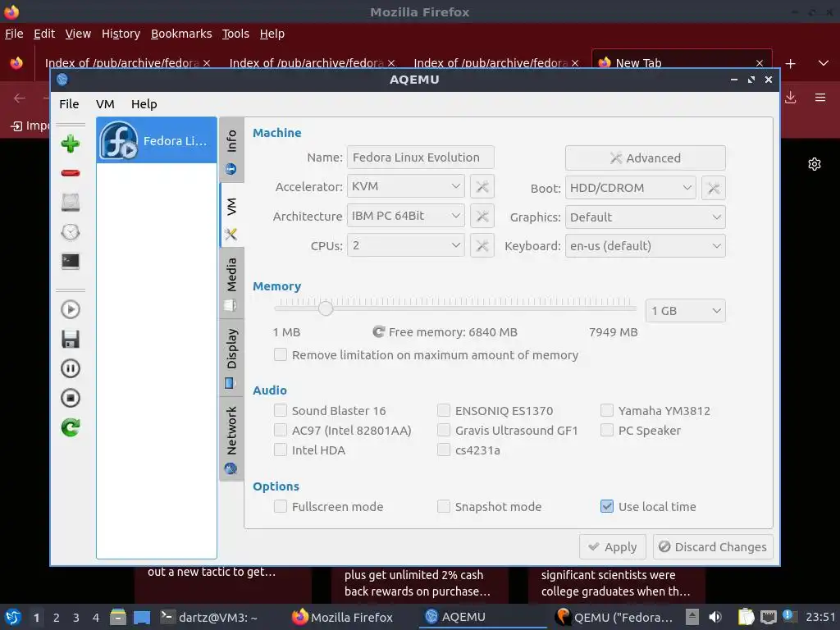
Task: Open Firefox Bookmarks menu
Action: click(x=181, y=34)
